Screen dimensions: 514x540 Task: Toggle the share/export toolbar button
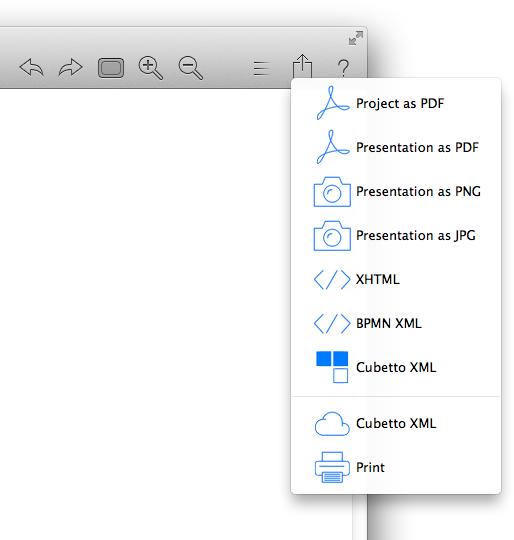point(302,66)
